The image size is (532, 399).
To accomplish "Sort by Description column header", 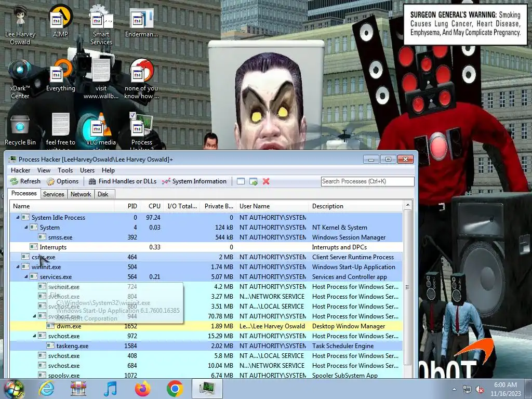I will [356, 206].
